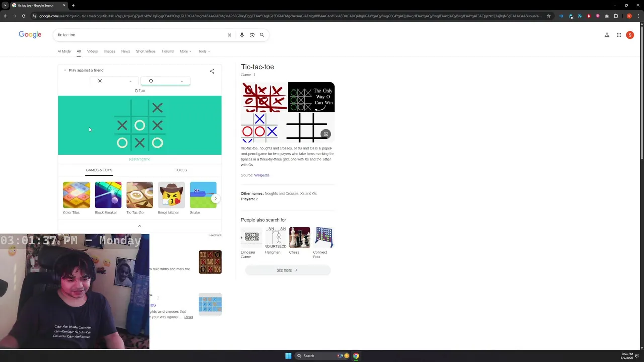
Task: Click the Feedback link
Action: point(215,235)
